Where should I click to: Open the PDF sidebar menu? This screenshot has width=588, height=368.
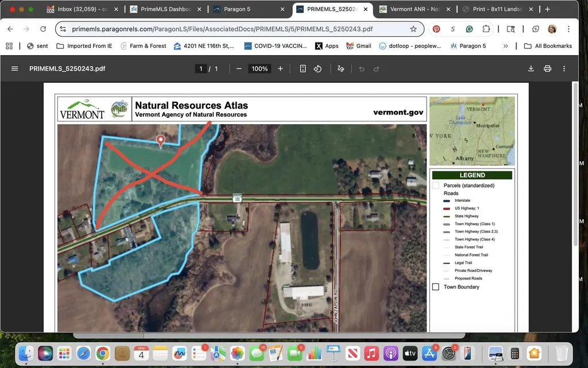[15, 68]
